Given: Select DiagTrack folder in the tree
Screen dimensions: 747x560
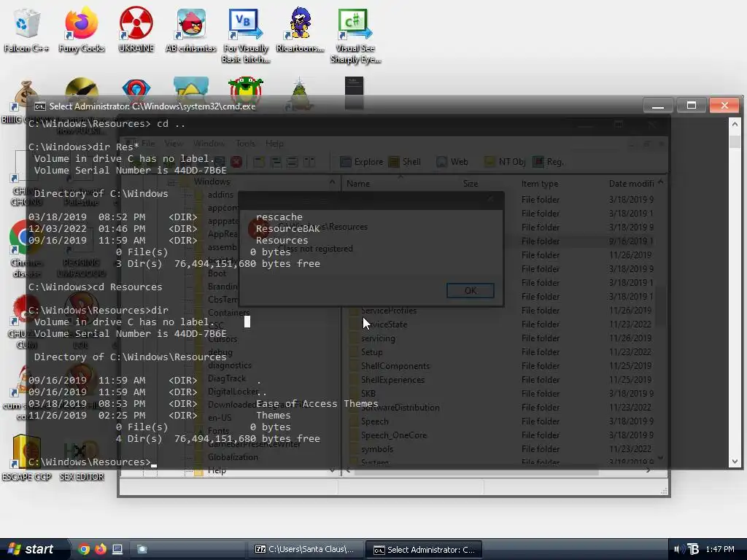Looking at the screenshot, I should (x=227, y=378).
